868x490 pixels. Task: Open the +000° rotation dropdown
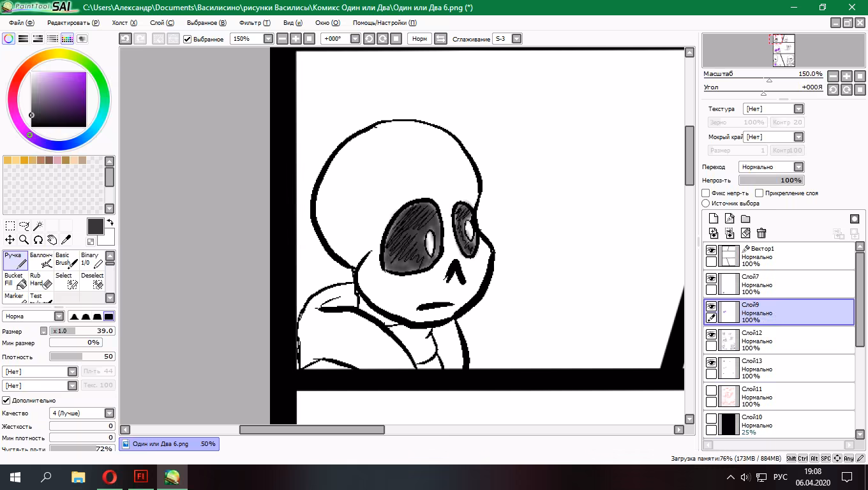click(354, 39)
